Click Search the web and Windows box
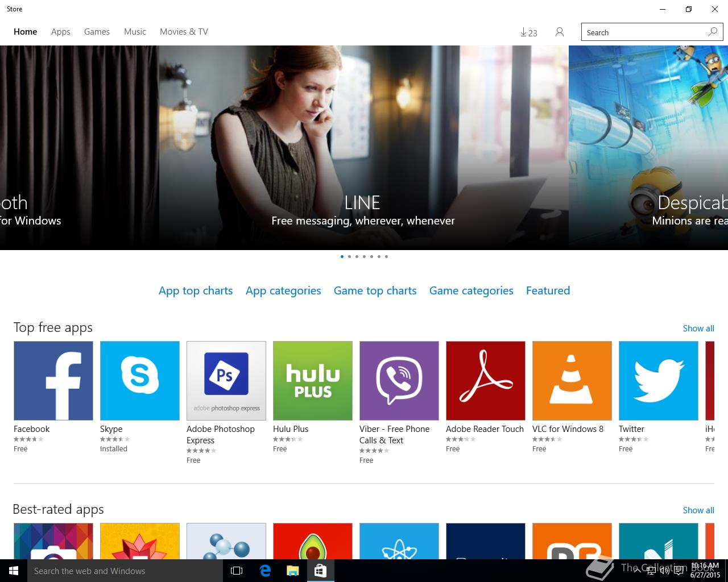 [x=125, y=571]
